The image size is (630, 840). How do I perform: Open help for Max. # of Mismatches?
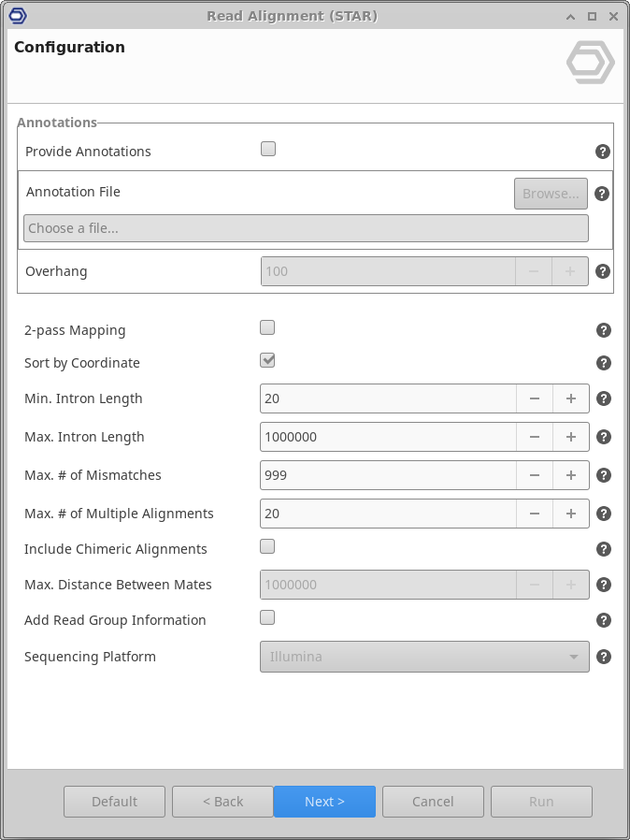click(604, 475)
